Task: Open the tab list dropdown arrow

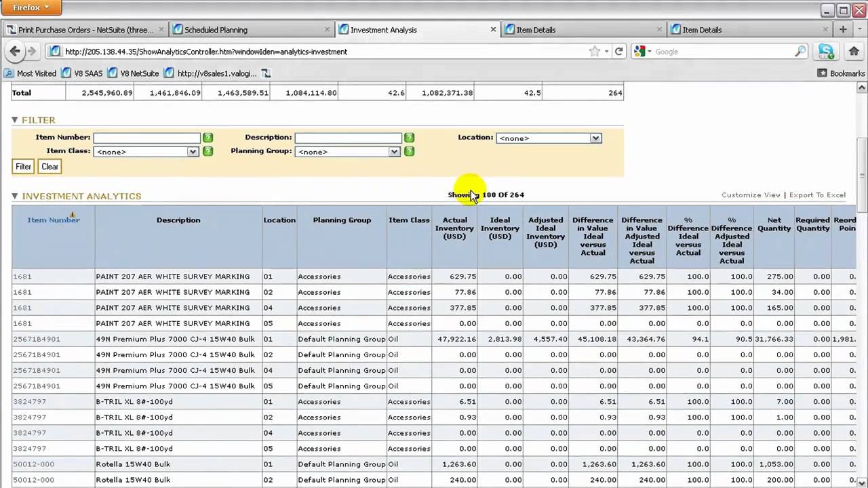Action: 860,29
